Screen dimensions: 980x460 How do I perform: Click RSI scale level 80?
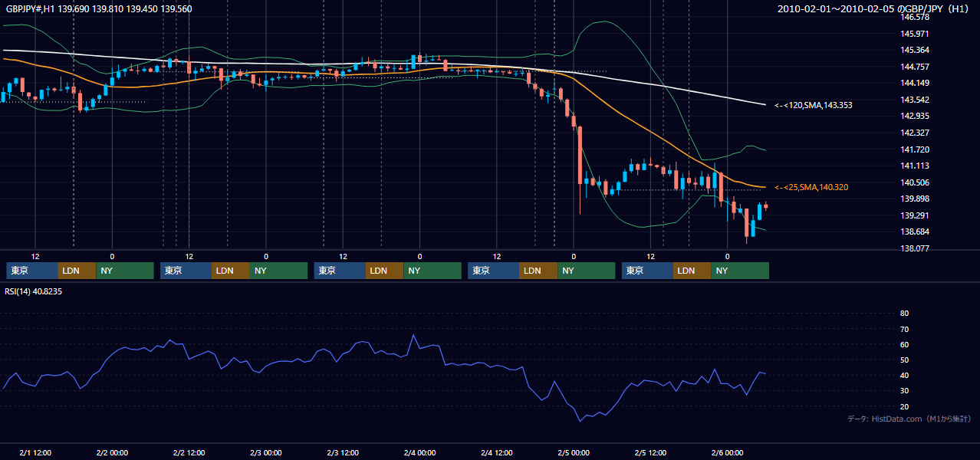[x=904, y=314]
